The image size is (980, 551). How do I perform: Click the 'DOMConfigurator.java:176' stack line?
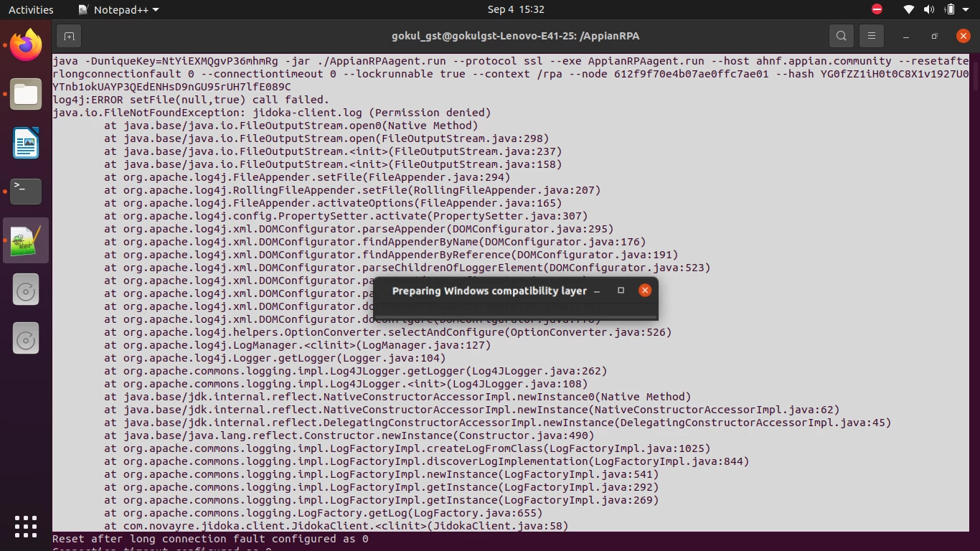pyautogui.click(x=375, y=242)
